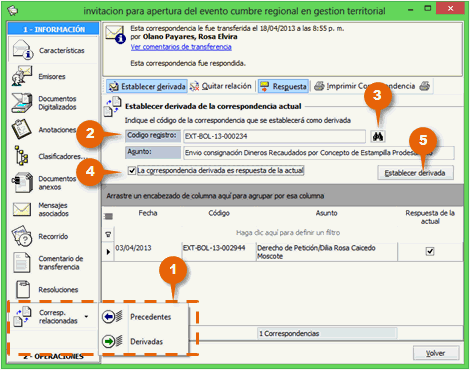
Task: Open the Anotaciones clipboard icon
Action: [21, 129]
